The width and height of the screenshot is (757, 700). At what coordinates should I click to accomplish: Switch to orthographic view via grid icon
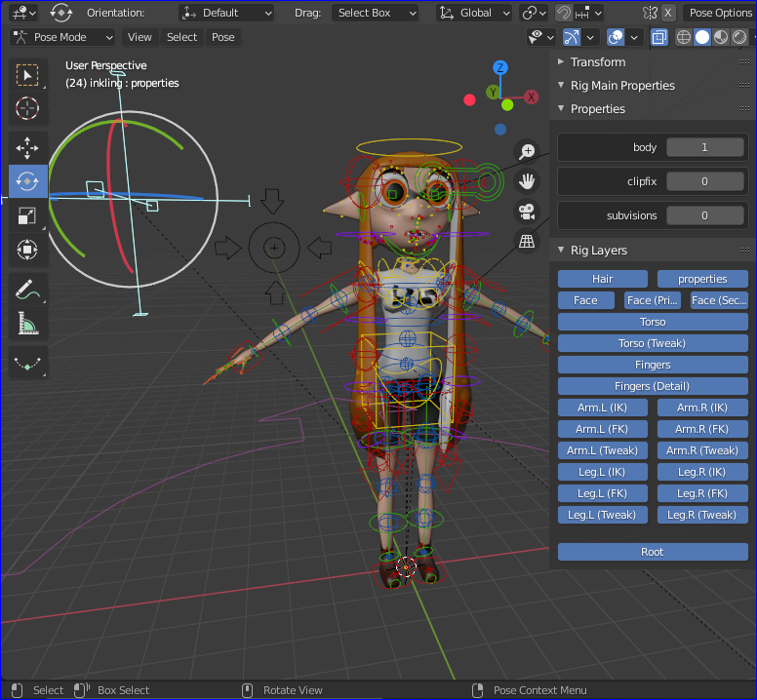point(528,241)
